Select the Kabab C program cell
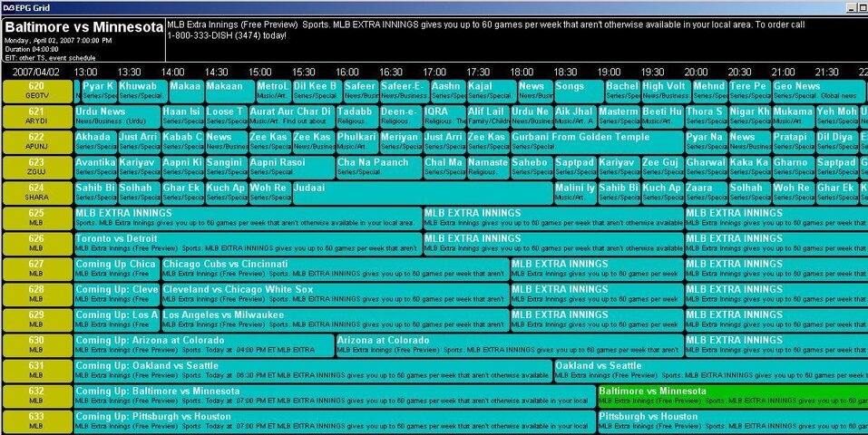The width and height of the screenshot is (868, 435). [182, 142]
